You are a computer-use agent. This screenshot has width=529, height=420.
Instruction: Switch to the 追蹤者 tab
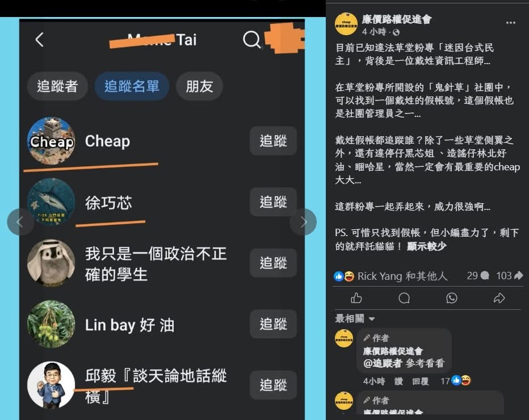coord(57,86)
